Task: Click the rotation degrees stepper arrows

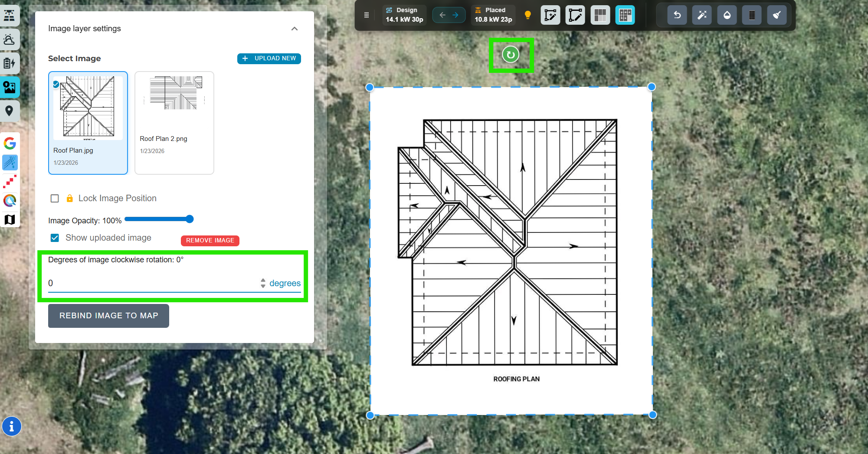Action: [263, 283]
